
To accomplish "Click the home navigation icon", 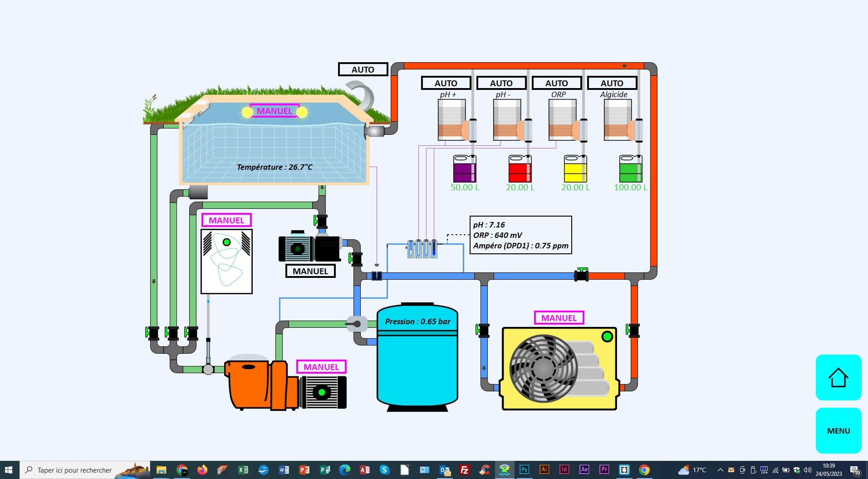I will (x=838, y=377).
